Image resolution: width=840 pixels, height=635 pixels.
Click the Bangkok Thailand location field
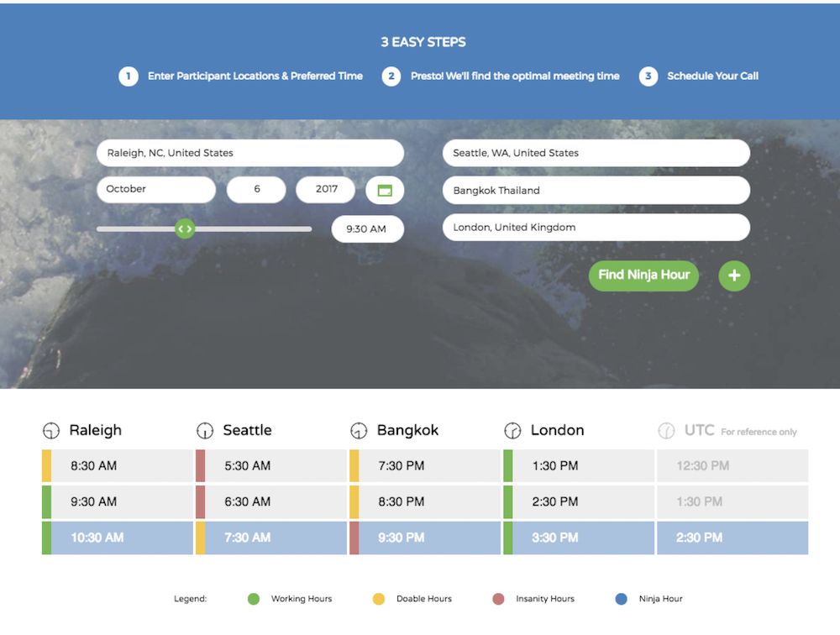click(596, 191)
